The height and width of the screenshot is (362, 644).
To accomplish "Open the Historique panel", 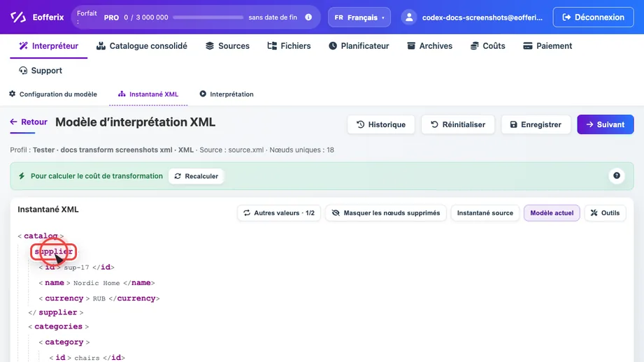I will (381, 124).
